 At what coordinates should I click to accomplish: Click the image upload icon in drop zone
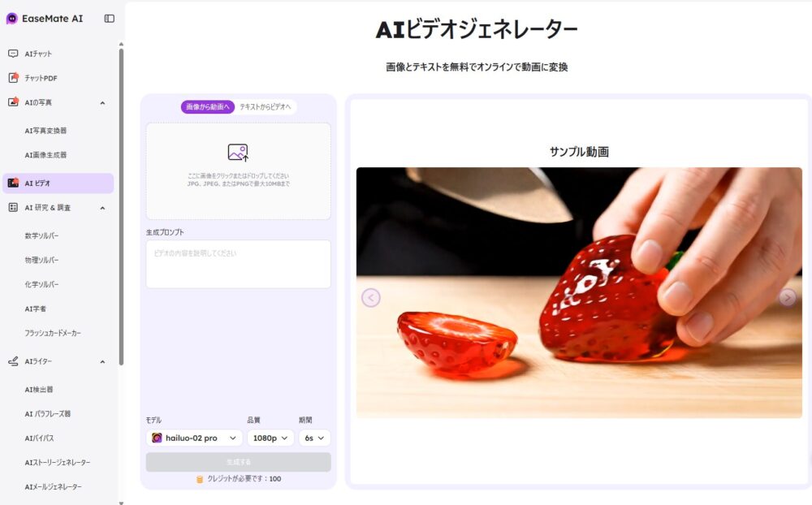point(238,153)
